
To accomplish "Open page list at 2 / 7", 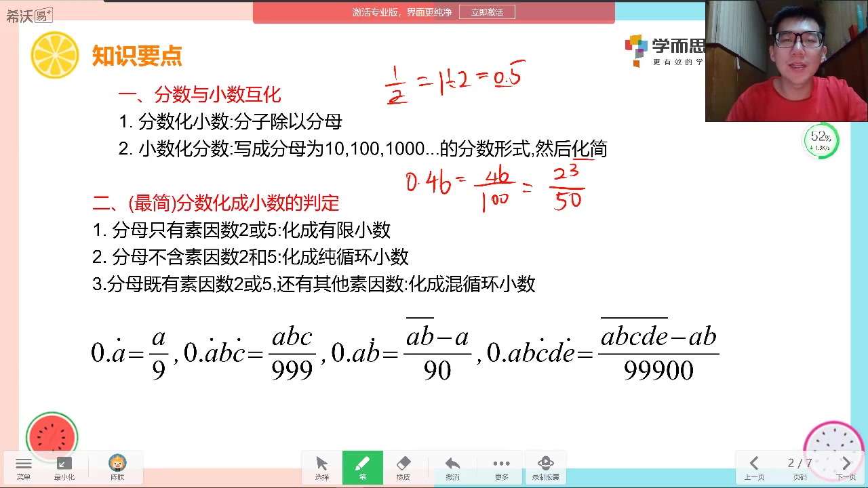I will coord(800,468).
